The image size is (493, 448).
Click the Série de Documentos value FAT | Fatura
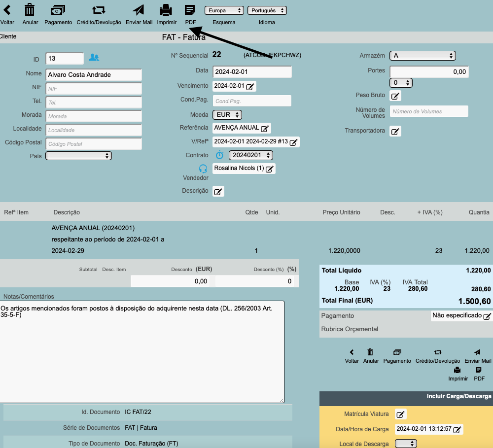click(141, 428)
